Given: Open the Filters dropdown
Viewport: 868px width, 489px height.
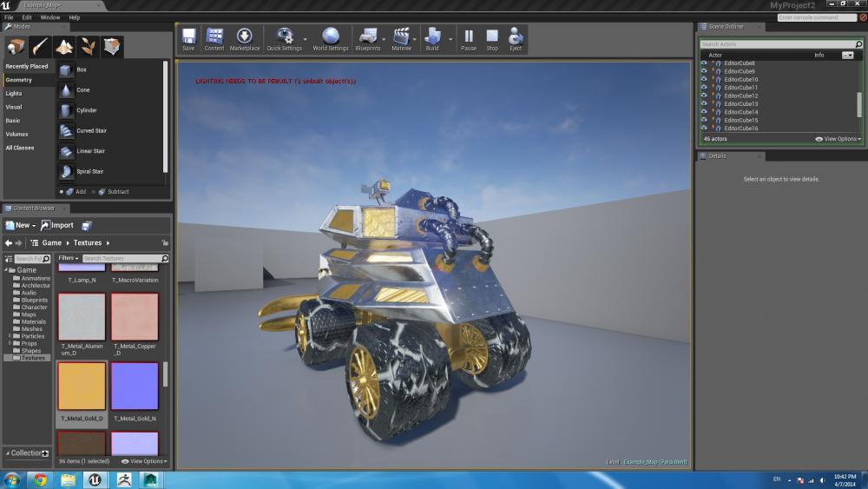Looking at the screenshot, I should pos(68,258).
